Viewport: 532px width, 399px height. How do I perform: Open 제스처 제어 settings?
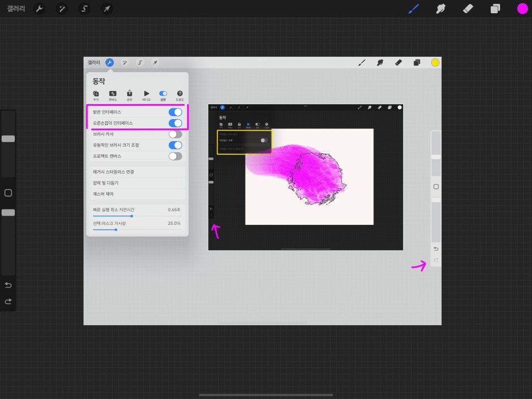138,194
